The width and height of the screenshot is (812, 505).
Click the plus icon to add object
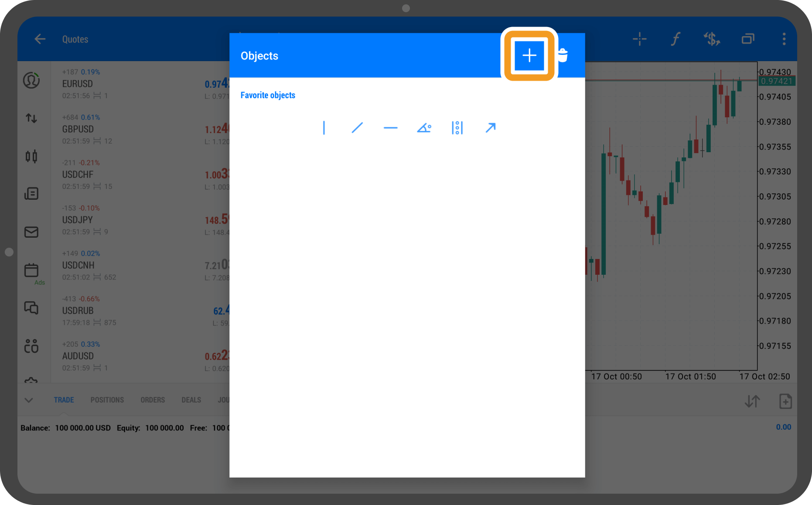click(529, 55)
